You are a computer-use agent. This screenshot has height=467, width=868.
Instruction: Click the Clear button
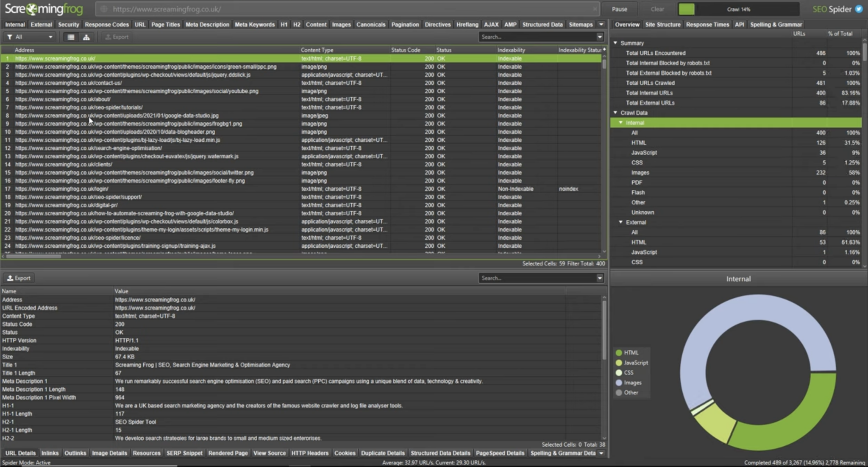point(657,9)
